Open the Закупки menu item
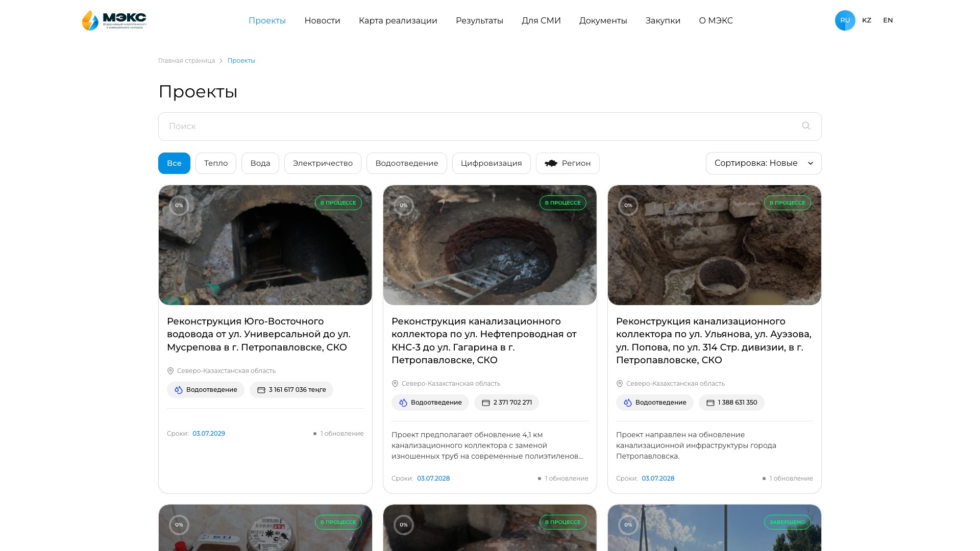The height and width of the screenshot is (551, 980). click(663, 20)
